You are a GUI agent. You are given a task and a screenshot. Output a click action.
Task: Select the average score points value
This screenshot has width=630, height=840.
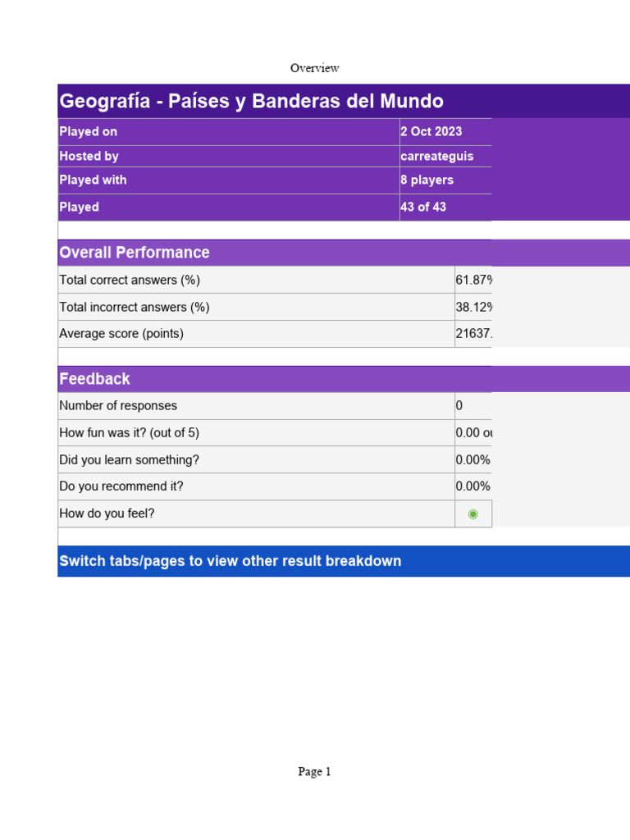(x=473, y=334)
